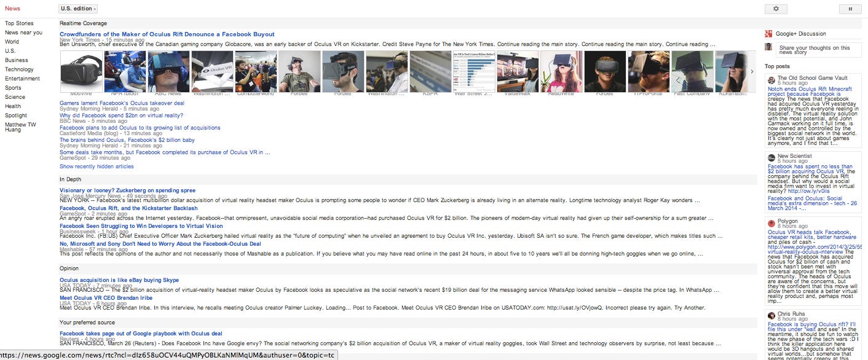The image size is (868, 360).
Task: Open Microsoft and Sony Don't Need to Worry
Action: tap(160, 244)
